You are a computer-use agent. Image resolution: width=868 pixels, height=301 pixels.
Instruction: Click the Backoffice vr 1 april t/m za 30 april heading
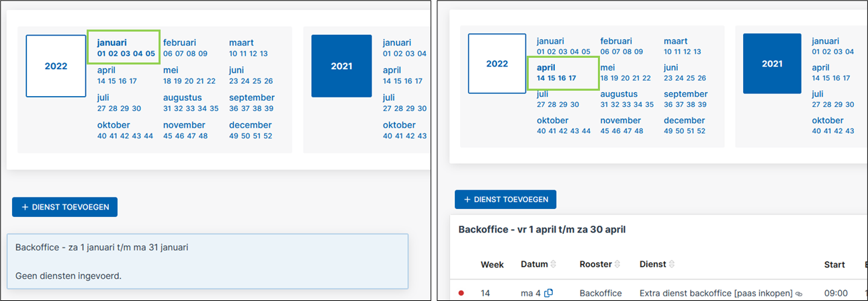[541, 229]
